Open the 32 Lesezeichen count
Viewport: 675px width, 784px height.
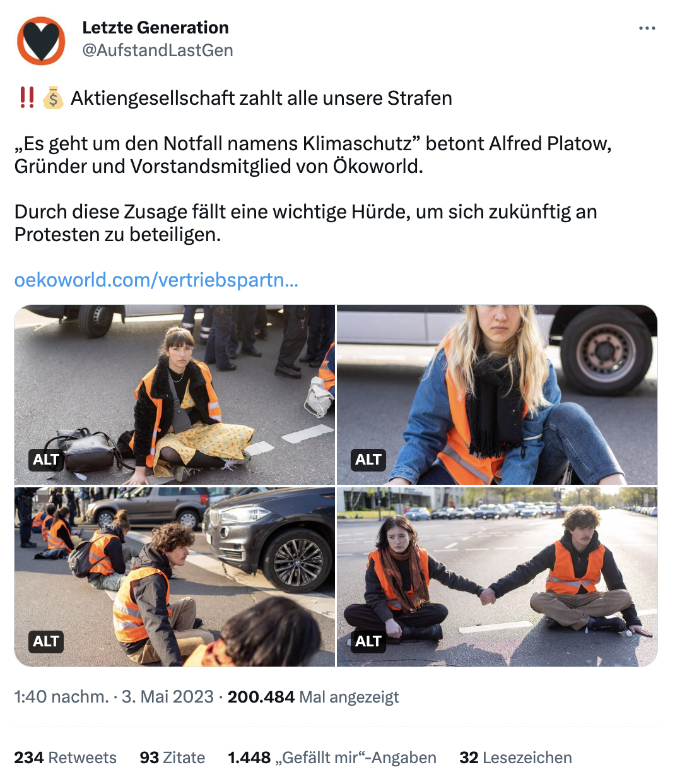coord(515,757)
